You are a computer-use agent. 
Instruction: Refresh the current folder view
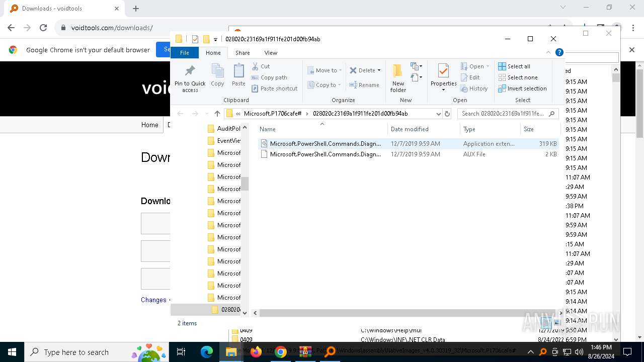tap(447, 114)
